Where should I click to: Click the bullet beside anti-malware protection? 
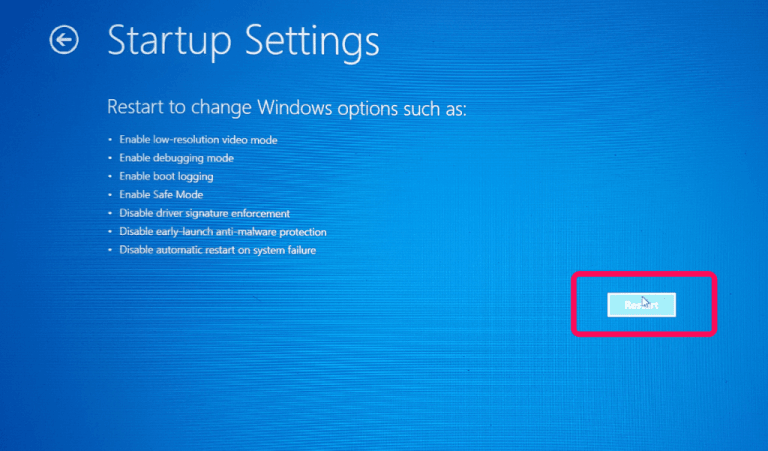[x=110, y=232]
